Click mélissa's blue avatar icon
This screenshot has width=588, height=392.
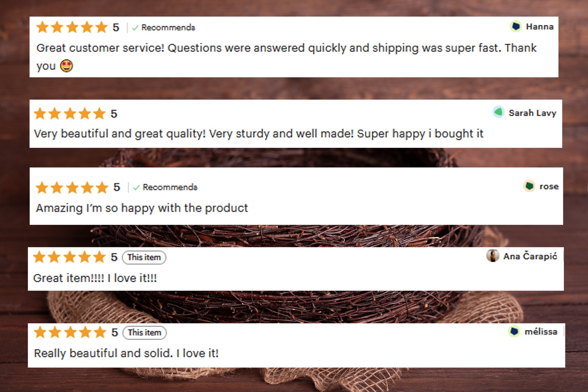(514, 331)
